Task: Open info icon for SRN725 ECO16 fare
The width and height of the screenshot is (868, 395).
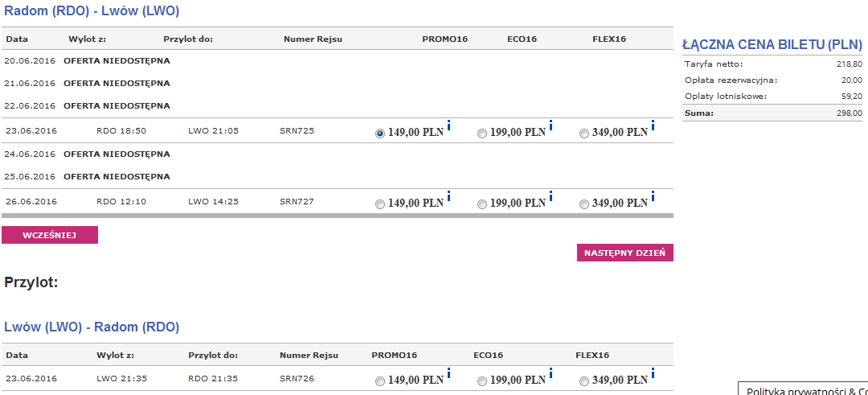Action: click(x=551, y=125)
